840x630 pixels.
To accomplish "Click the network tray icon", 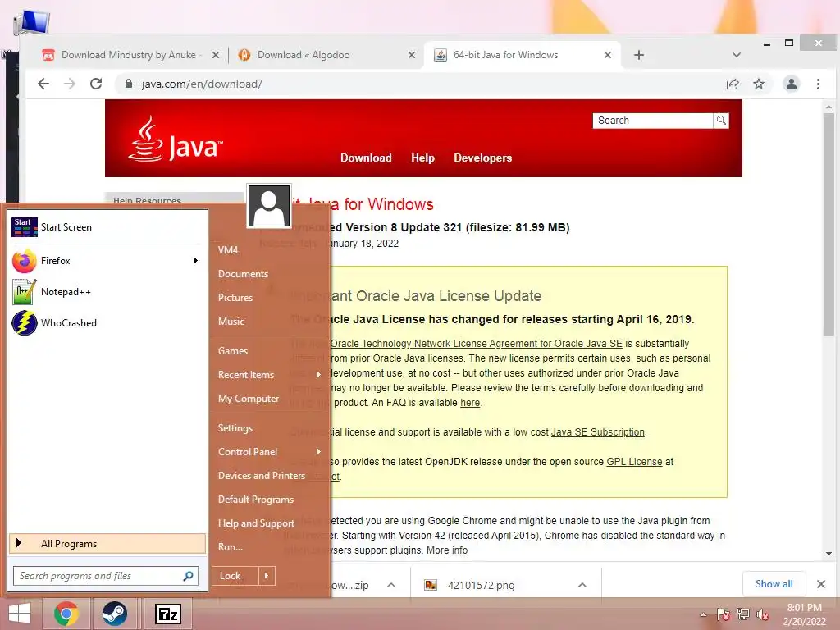I will pos(743,614).
